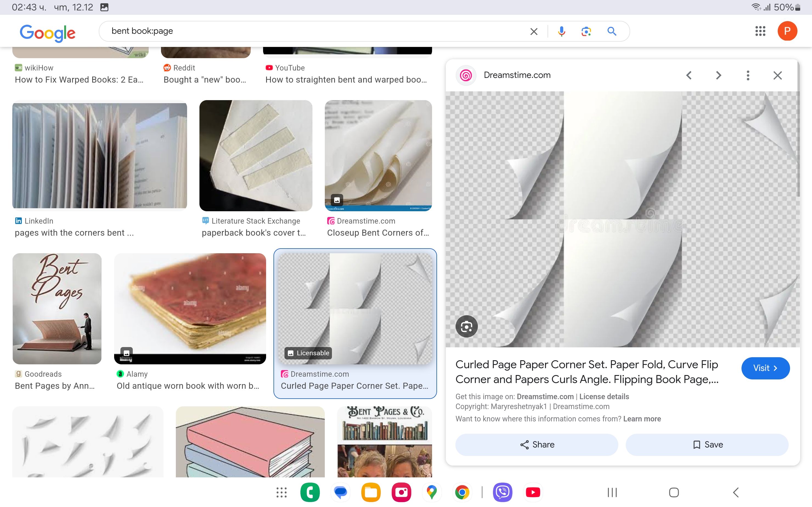Image resolution: width=812 pixels, height=507 pixels.
Task: Open the Bent Pages & Co. image
Action: point(384,442)
